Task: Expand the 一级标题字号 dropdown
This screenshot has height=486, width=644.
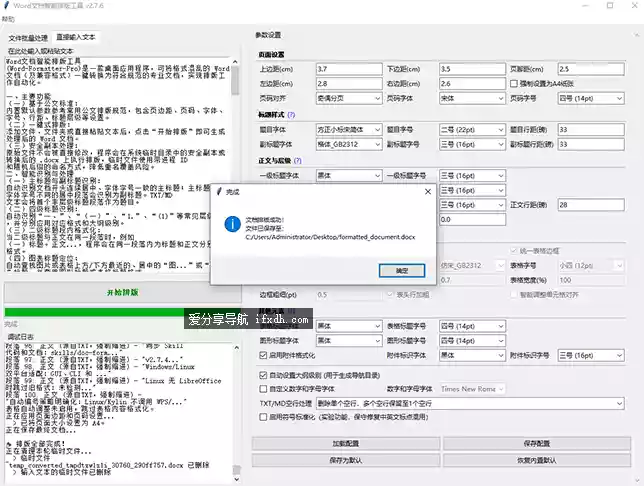Action: click(x=472, y=175)
